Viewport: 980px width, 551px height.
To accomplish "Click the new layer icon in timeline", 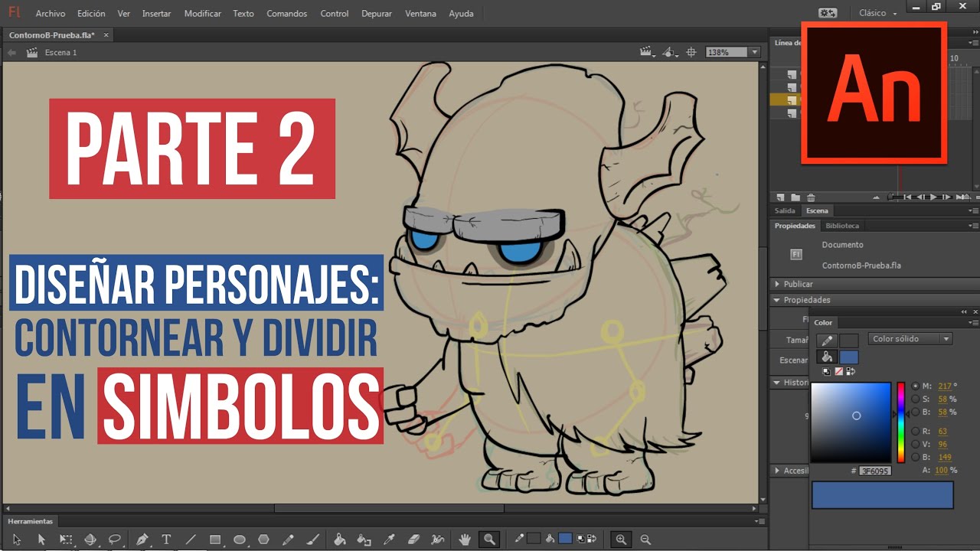I will [x=780, y=197].
